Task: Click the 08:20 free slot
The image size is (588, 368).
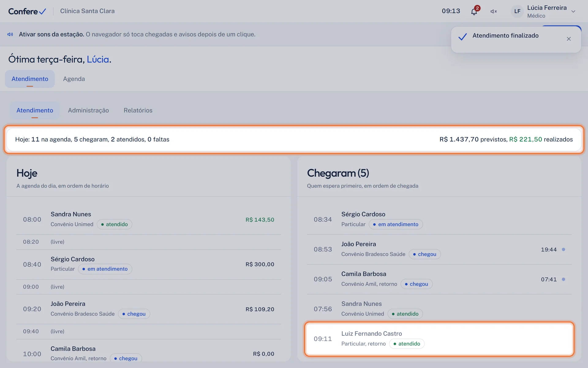Action: coord(149,242)
